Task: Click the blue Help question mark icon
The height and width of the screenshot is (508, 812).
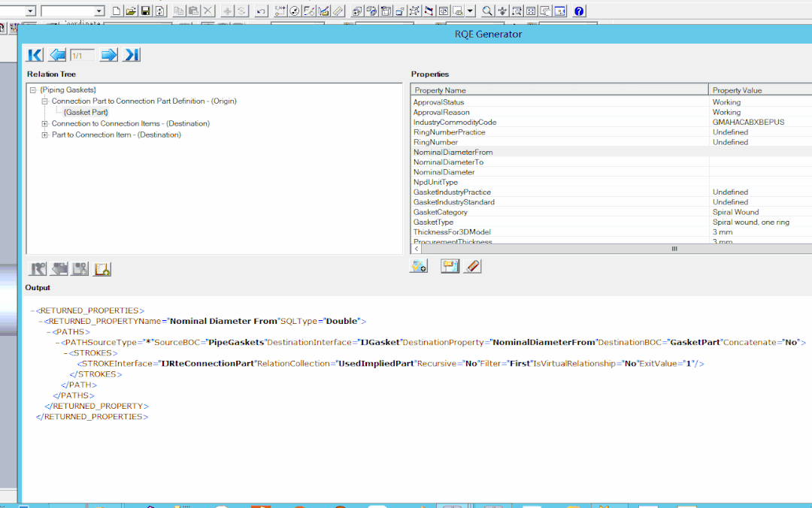Action: 579,11
